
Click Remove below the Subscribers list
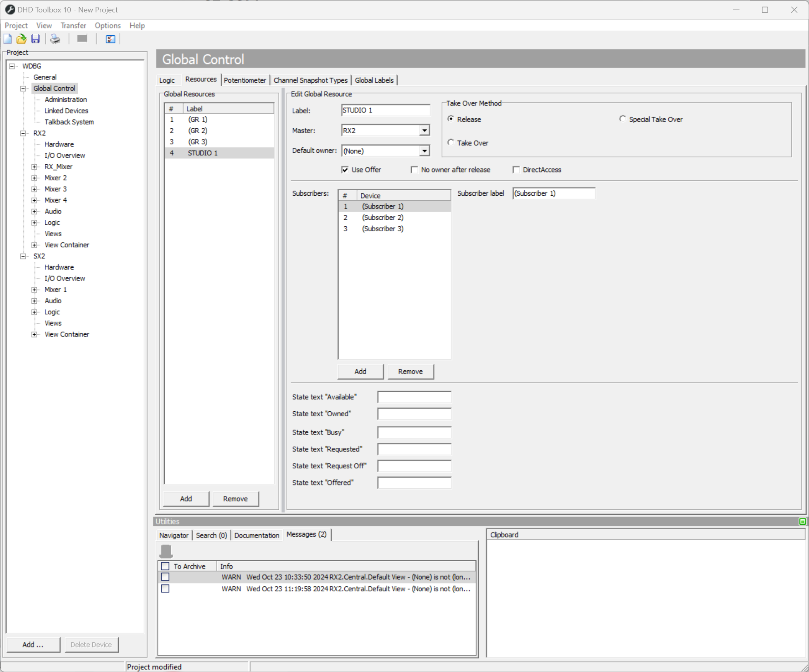tap(410, 371)
